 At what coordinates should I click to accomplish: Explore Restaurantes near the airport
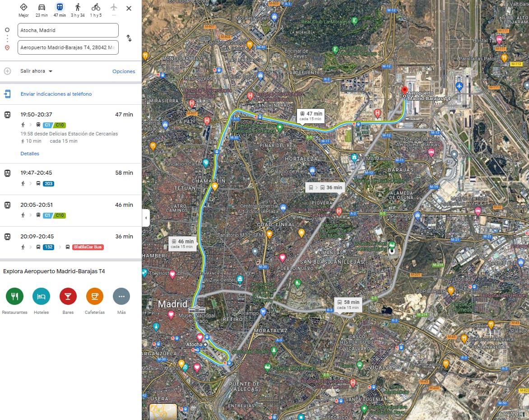point(14,296)
